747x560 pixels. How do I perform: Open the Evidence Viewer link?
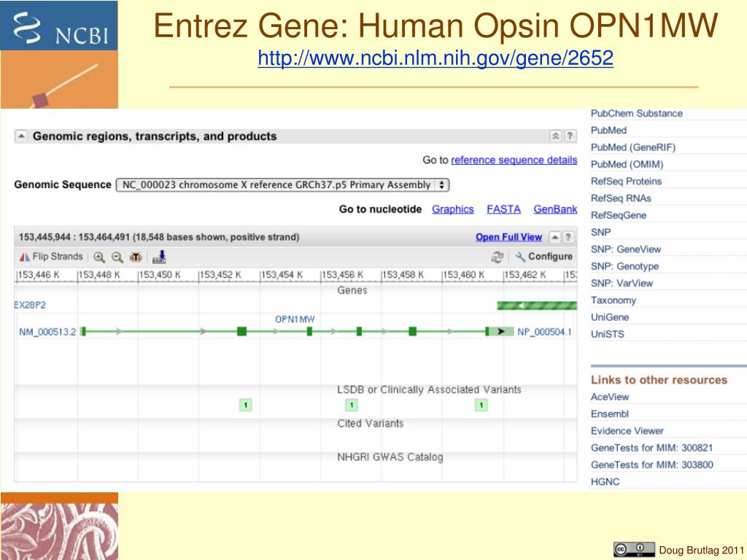tap(627, 431)
